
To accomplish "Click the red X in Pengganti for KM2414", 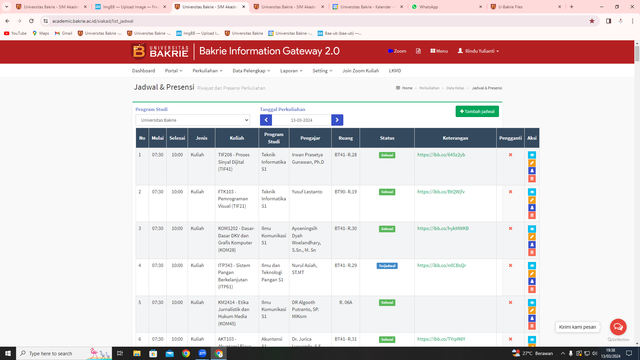I will pyautogui.click(x=510, y=302).
